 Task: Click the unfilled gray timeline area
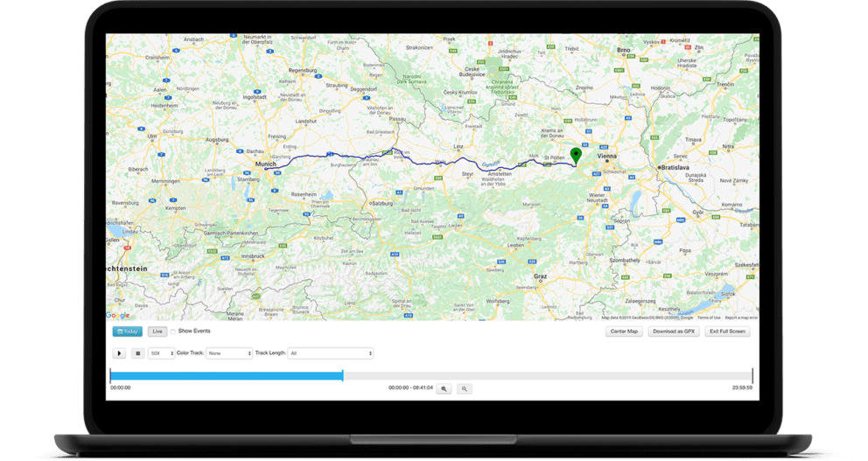(x=548, y=376)
